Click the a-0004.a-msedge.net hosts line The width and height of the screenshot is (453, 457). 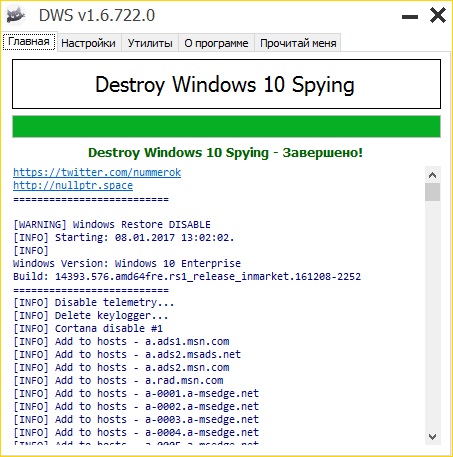136,432
